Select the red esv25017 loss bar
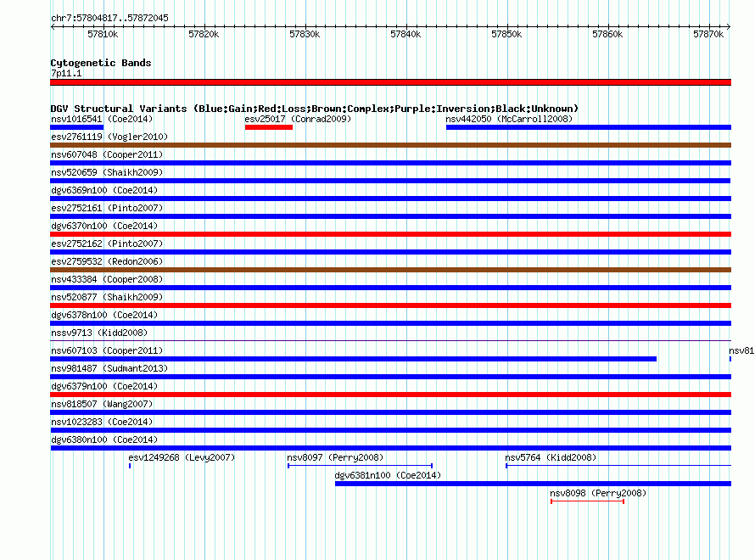This screenshot has height=560, width=755. [x=269, y=127]
